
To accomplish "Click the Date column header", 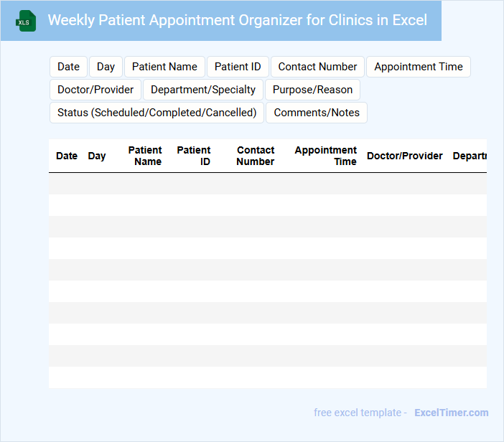I will click(67, 156).
